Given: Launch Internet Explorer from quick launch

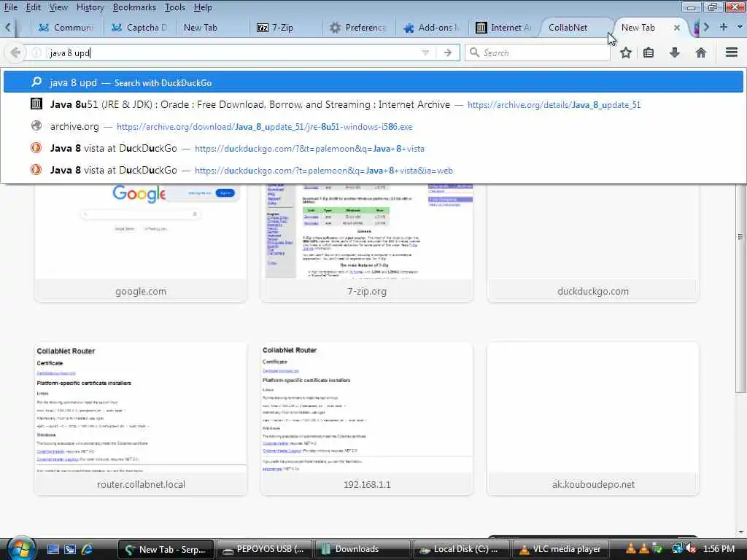Looking at the screenshot, I should pos(88,549).
